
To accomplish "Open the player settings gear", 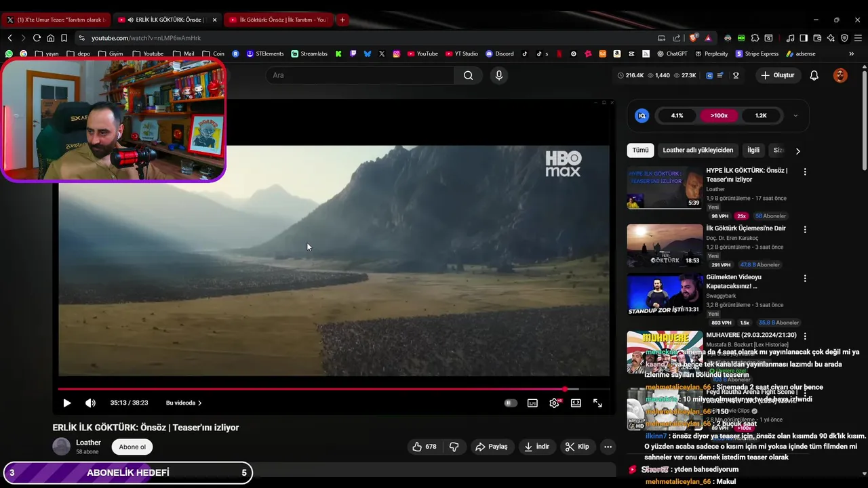I will point(554,403).
